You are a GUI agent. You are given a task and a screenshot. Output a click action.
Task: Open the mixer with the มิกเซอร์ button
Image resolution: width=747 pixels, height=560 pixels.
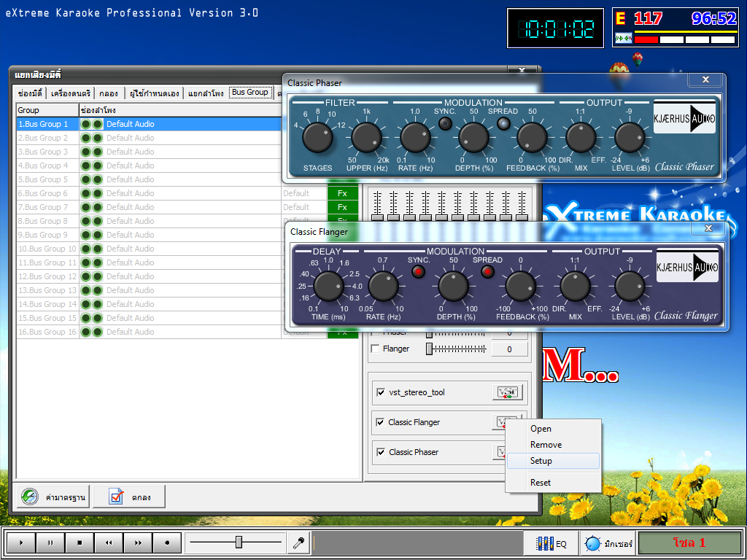tap(608, 542)
